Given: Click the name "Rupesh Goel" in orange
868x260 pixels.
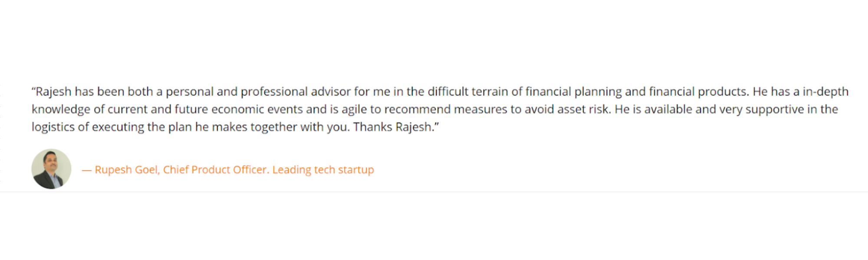Looking at the screenshot, I should (x=126, y=170).
